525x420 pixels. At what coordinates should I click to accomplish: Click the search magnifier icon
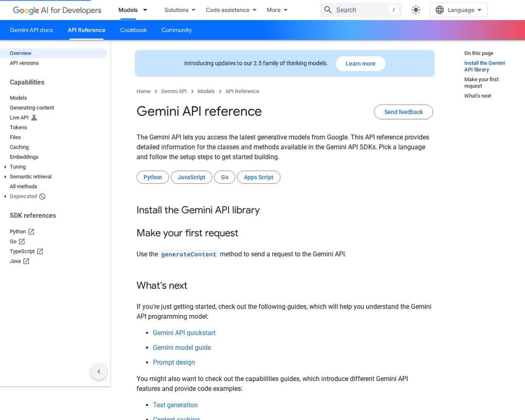click(328, 10)
